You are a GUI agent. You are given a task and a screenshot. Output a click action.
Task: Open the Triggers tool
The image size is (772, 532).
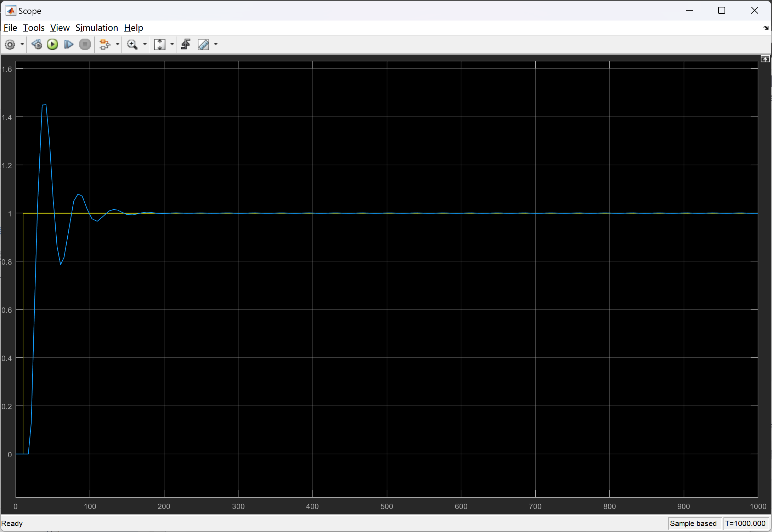[x=186, y=45]
